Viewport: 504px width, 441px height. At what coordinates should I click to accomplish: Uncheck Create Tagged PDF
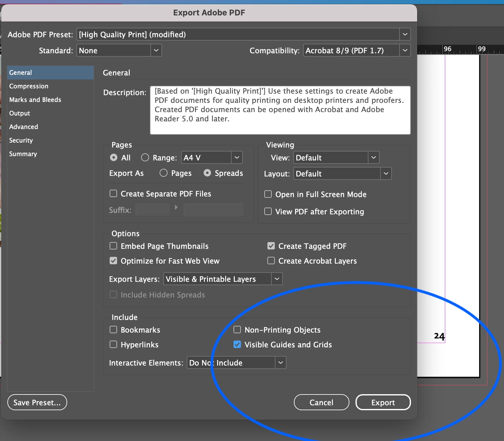coord(271,246)
